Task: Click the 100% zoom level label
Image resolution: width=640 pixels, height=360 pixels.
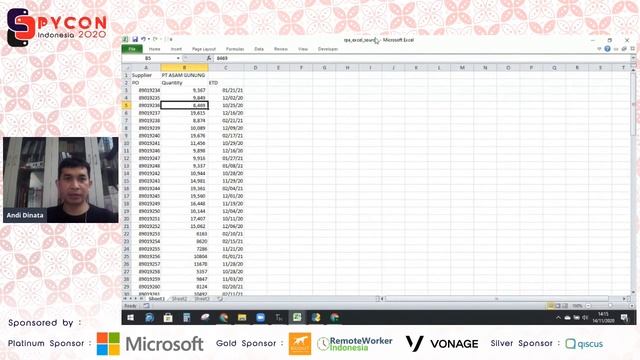Action: pos(577,306)
